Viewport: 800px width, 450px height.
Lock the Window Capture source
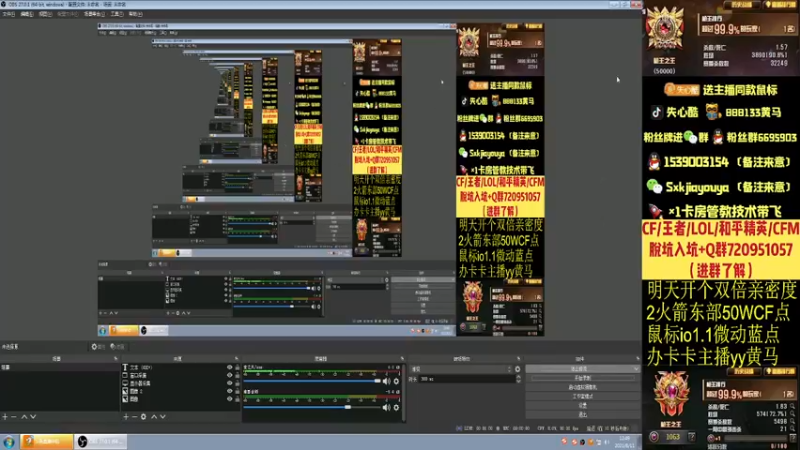click(237, 376)
